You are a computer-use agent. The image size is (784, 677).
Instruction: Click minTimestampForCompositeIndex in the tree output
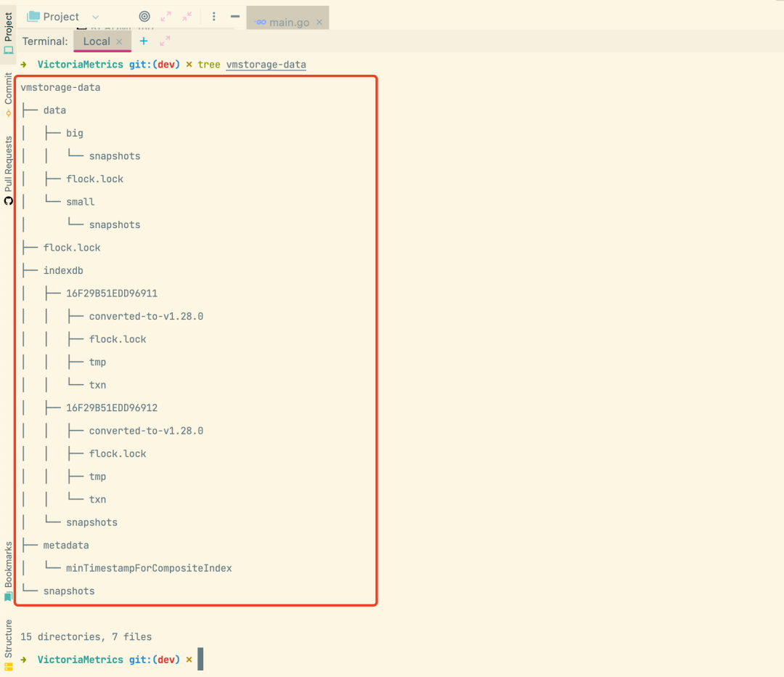pos(149,568)
